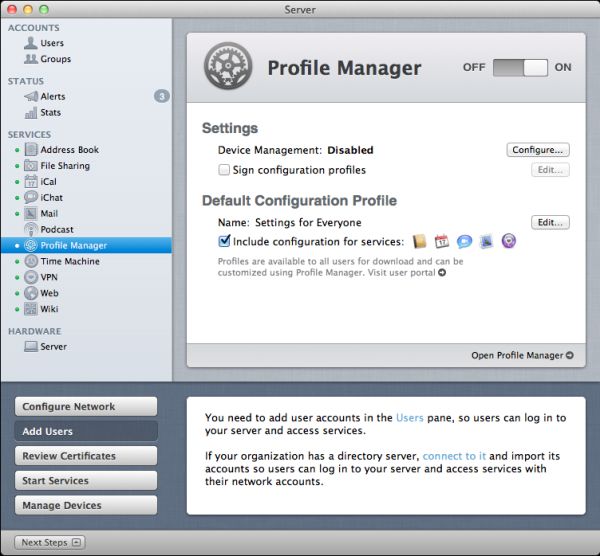This screenshot has height=556, width=600.
Task: Click the green macOS zoom window button
Action: (x=44, y=9)
